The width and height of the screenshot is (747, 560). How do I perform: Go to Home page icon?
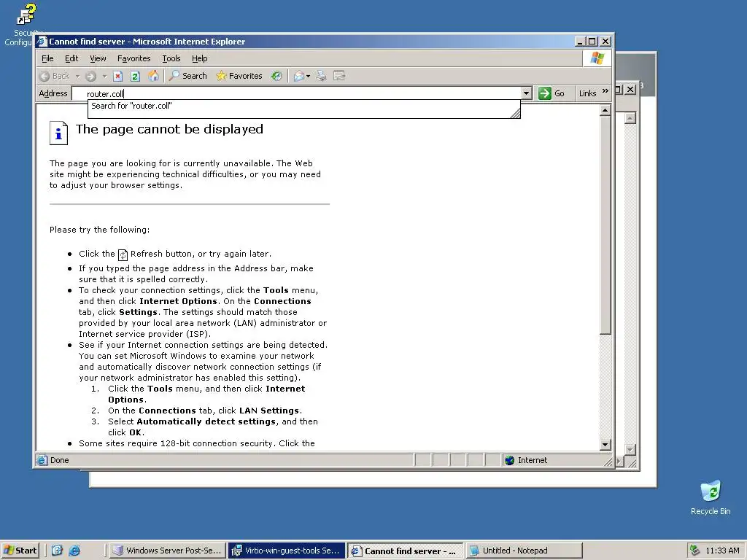click(x=153, y=76)
